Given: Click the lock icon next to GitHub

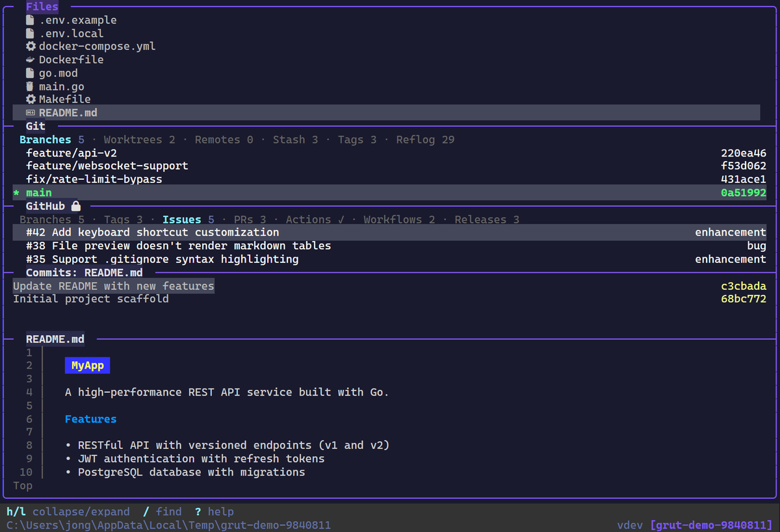Looking at the screenshot, I should click(76, 206).
